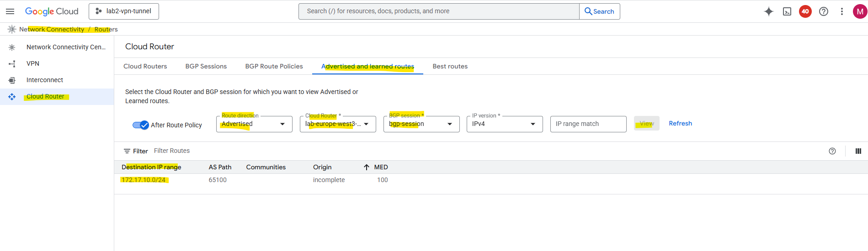Toggle the After Route Policy switch

(141, 125)
